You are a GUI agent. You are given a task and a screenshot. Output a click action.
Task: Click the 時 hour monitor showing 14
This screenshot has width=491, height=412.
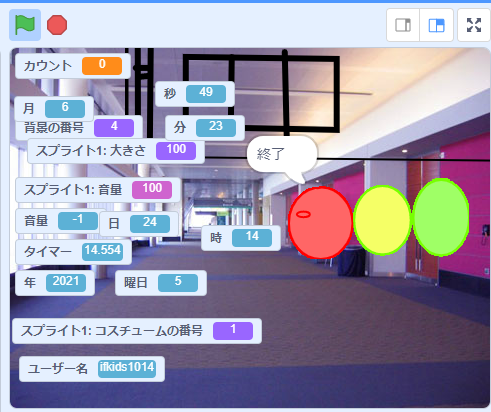pyautogui.click(x=241, y=238)
